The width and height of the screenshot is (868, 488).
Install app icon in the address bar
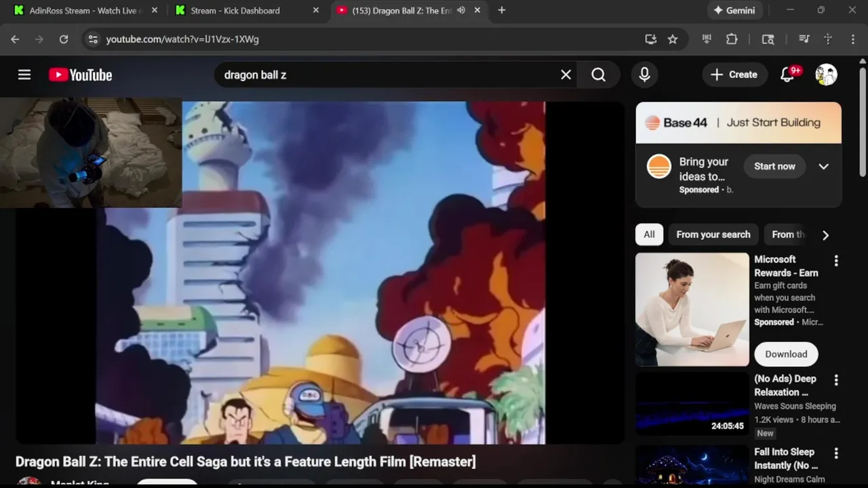coord(651,39)
